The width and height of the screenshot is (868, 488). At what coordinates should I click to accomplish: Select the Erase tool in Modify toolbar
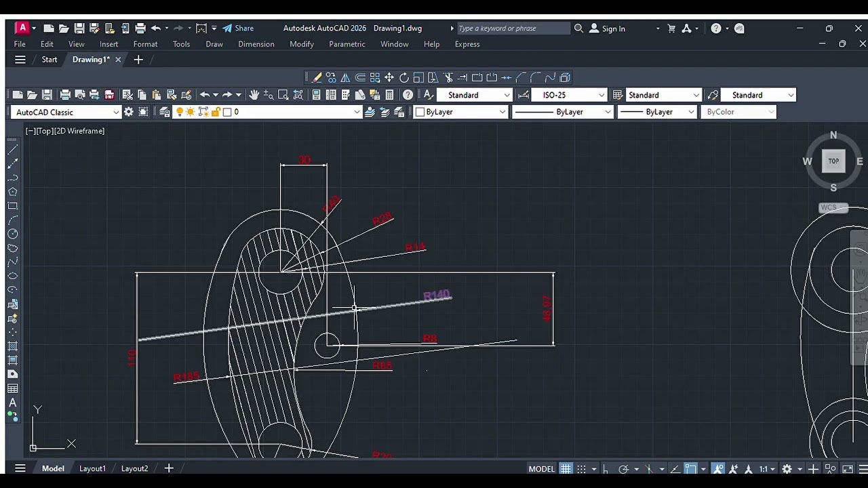pos(317,78)
